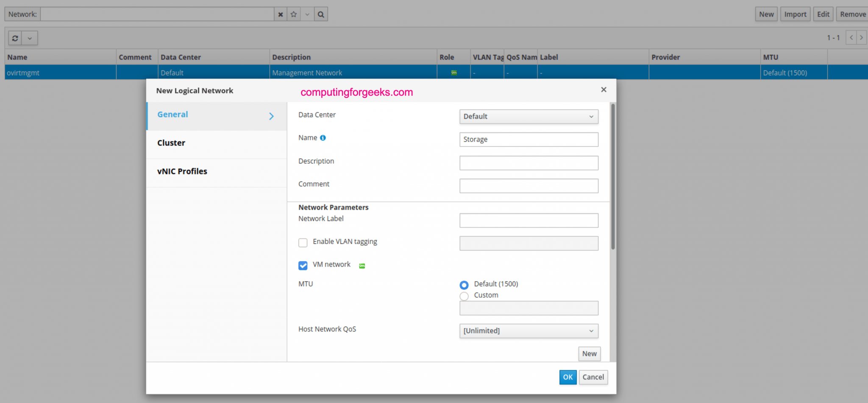Click the vm Role icon in ovirtmgmt row
The width and height of the screenshot is (868, 403).
click(453, 73)
